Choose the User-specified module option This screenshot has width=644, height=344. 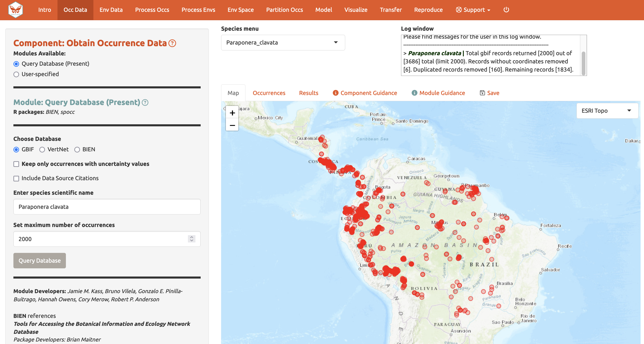[x=16, y=74]
